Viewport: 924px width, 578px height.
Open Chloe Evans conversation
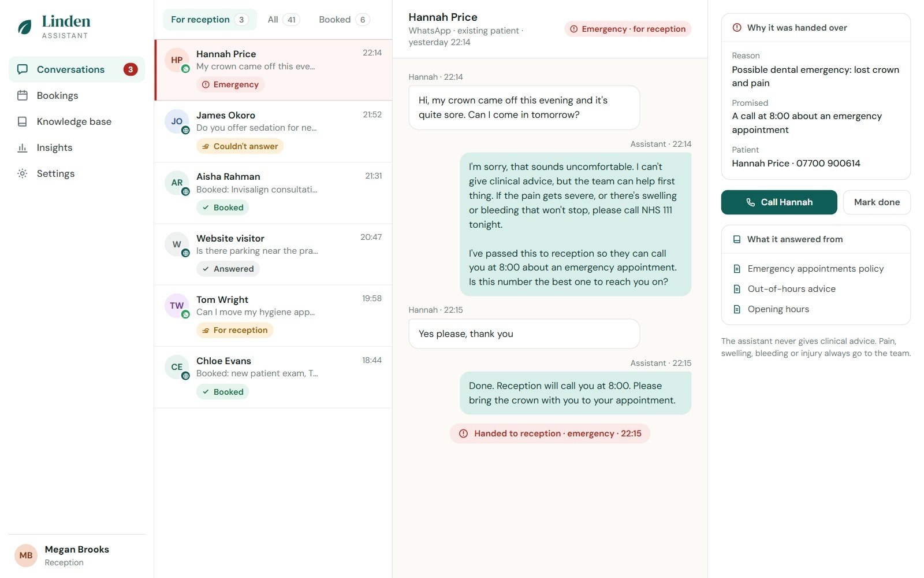coord(274,377)
